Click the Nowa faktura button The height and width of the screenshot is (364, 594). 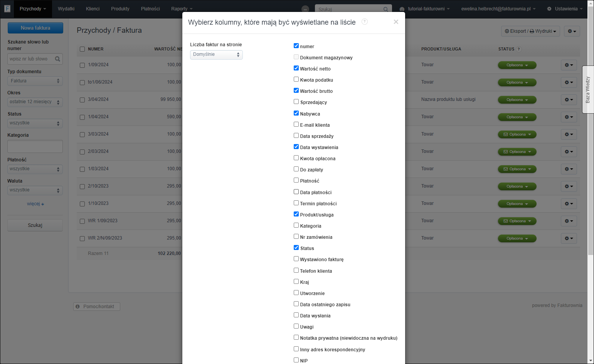(35, 28)
